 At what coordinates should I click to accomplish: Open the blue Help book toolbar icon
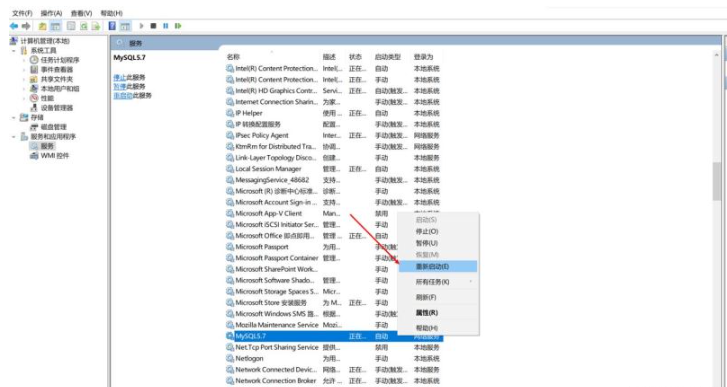tap(112, 26)
